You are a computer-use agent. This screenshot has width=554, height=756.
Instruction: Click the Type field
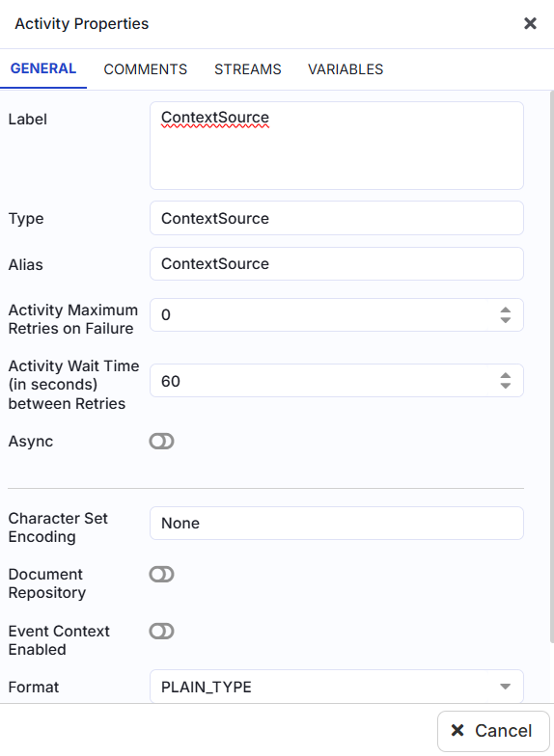tap(336, 218)
